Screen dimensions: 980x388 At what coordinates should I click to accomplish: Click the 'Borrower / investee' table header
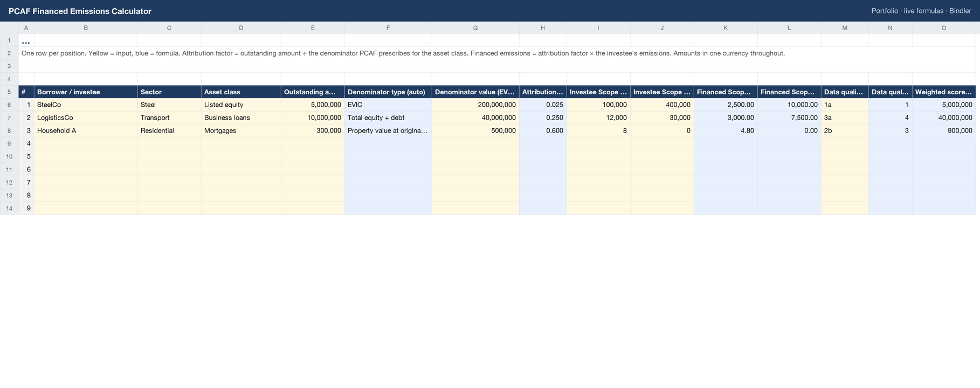86,92
